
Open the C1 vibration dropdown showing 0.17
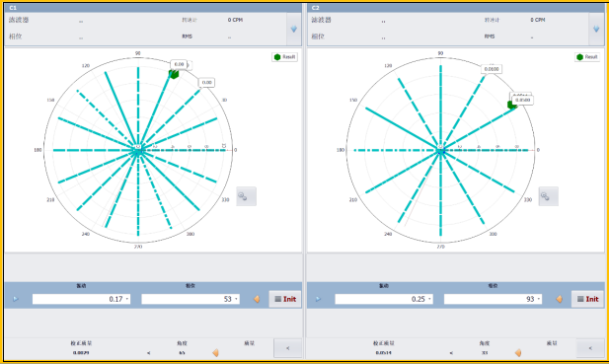[x=127, y=299]
